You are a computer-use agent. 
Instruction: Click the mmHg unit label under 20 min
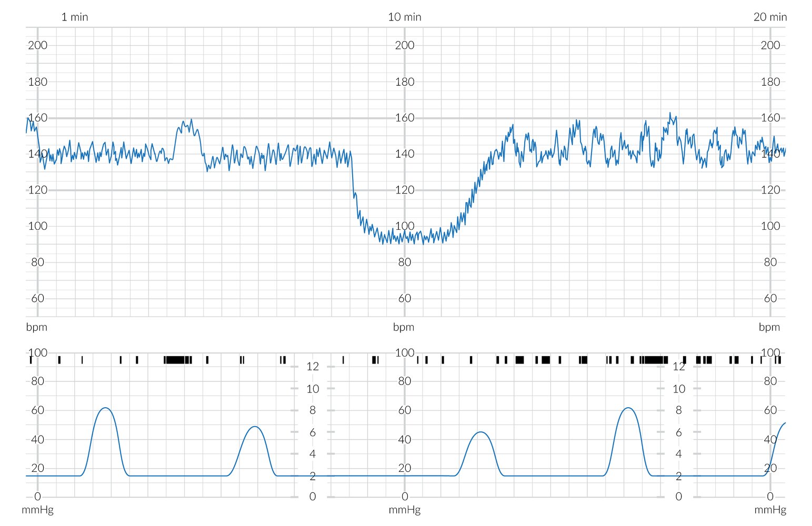pos(770,510)
